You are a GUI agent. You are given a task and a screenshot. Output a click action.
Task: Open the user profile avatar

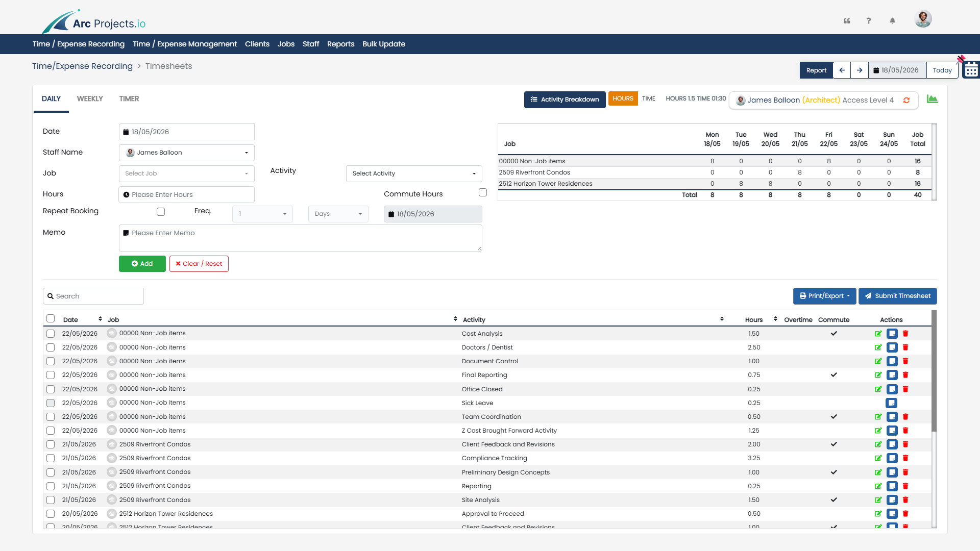[x=923, y=19]
